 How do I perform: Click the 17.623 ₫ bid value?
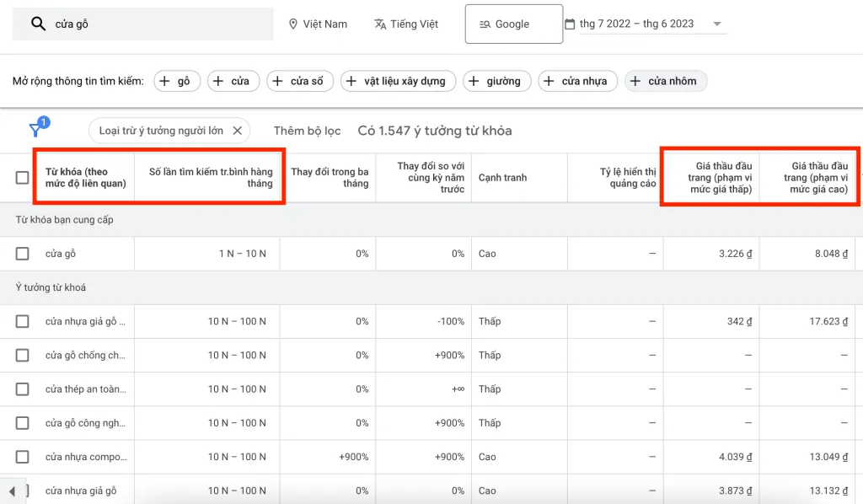pyautogui.click(x=829, y=321)
